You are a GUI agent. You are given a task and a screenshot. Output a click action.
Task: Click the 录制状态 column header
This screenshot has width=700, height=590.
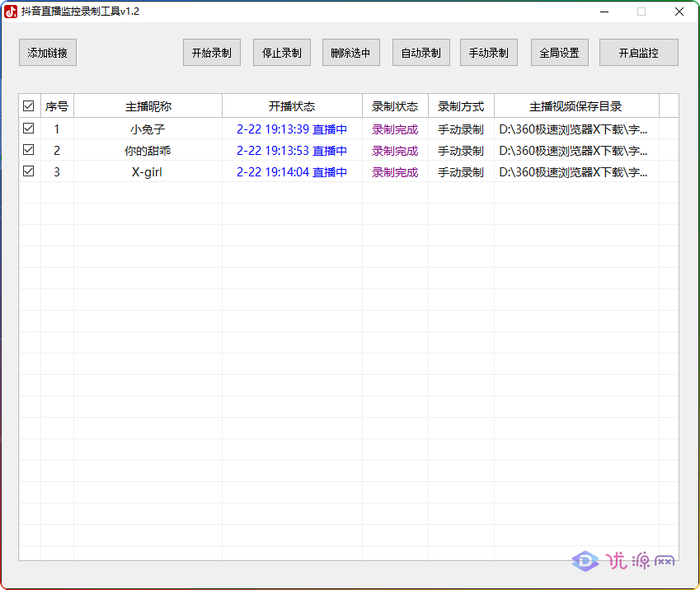coord(395,106)
